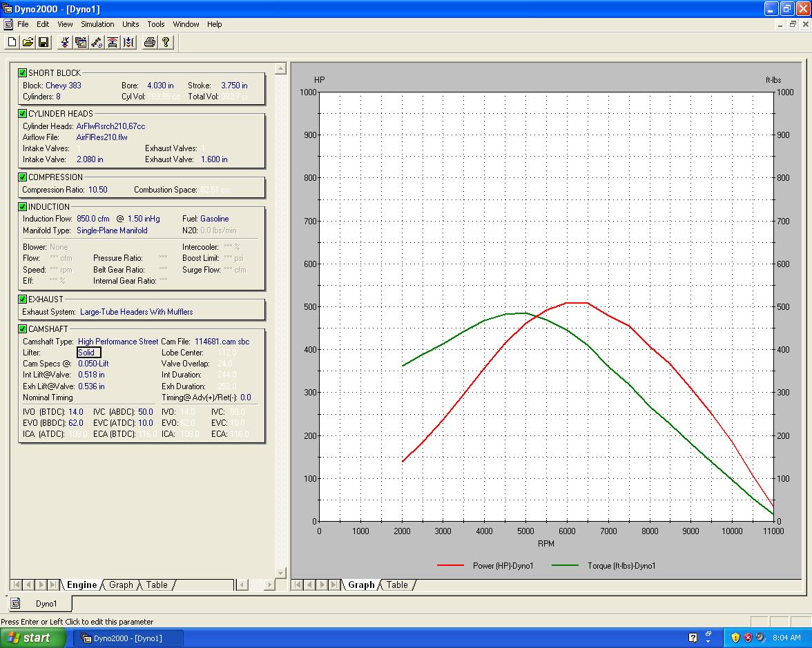Open the Exhaust System Large-Tube Headers selector

(x=136, y=312)
